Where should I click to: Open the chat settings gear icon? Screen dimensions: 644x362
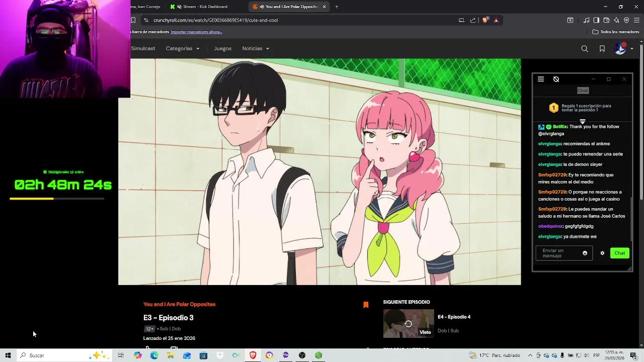point(602,253)
